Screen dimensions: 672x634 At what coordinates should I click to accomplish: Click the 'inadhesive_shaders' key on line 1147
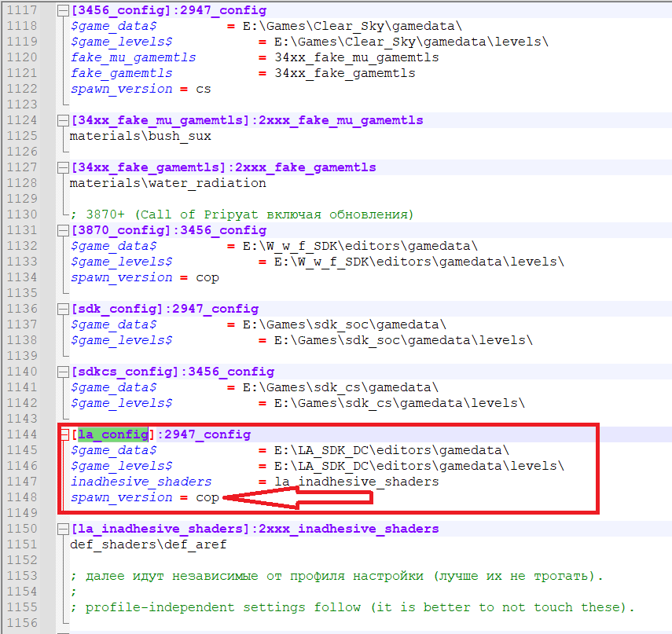click(x=141, y=482)
